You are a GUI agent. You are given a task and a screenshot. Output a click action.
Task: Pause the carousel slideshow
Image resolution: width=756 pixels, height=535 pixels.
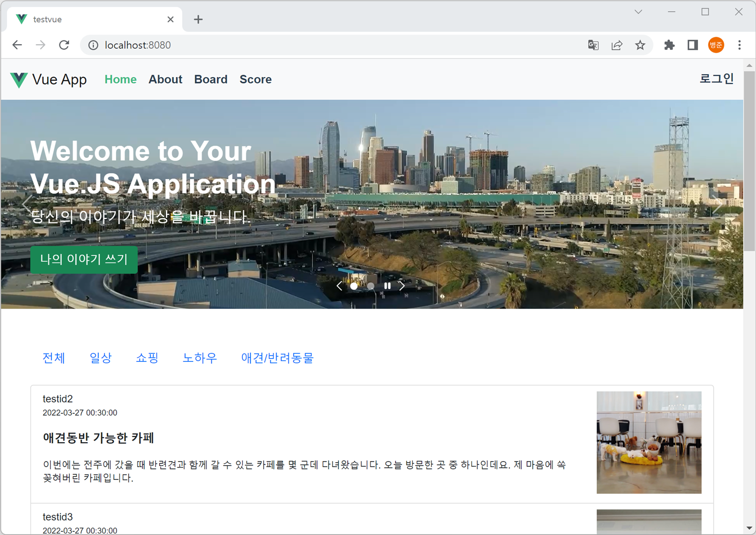point(387,286)
